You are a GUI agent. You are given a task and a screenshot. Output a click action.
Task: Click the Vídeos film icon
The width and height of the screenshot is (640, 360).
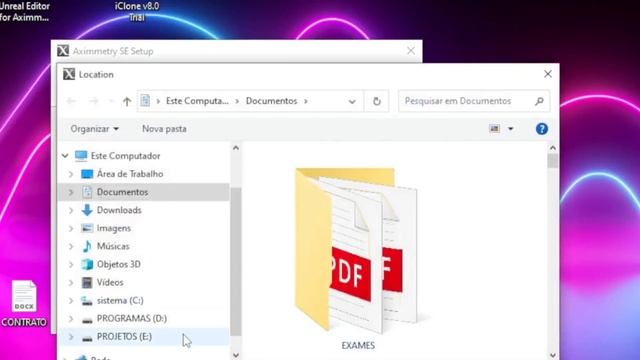87,282
